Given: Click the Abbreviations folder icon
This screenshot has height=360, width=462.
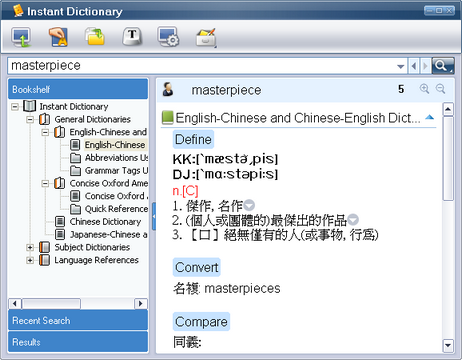Looking at the screenshot, I should point(75,157).
